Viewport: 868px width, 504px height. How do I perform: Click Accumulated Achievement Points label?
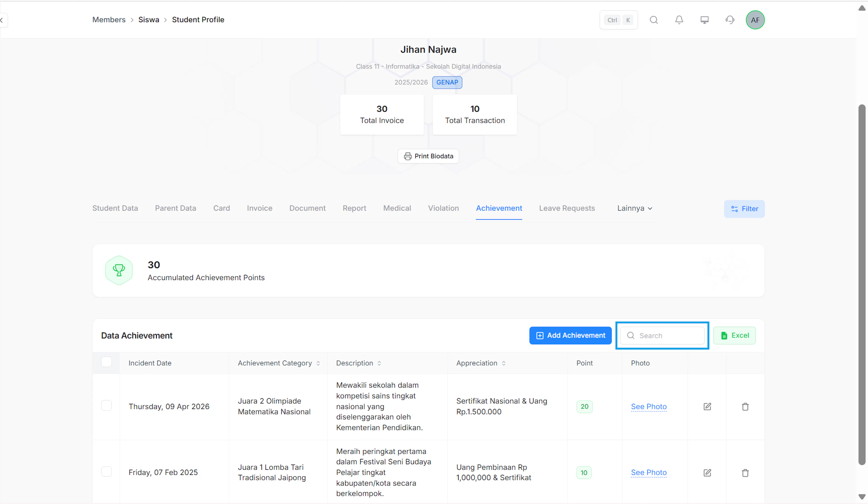coord(206,278)
